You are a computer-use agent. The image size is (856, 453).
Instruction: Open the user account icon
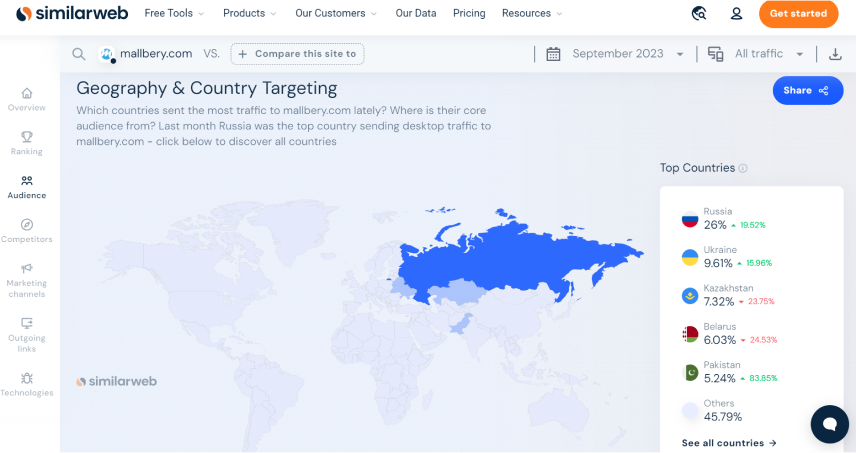click(x=736, y=13)
